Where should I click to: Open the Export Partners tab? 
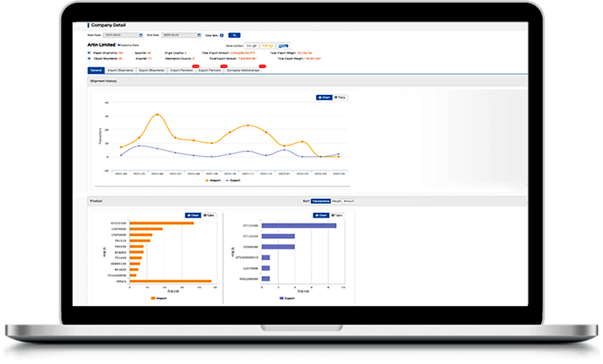(x=210, y=70)
